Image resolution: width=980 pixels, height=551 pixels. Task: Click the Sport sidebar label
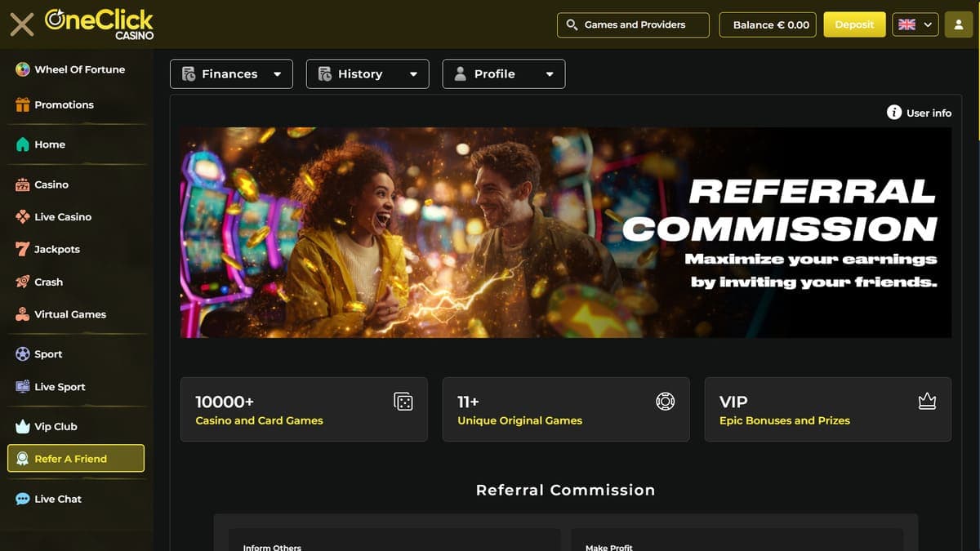tap(48, 354)
